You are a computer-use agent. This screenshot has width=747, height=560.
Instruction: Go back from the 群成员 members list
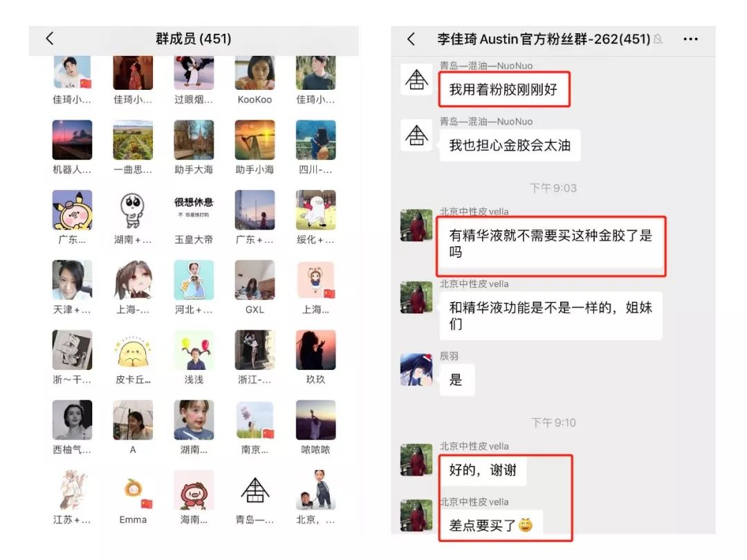click(50, 39)
